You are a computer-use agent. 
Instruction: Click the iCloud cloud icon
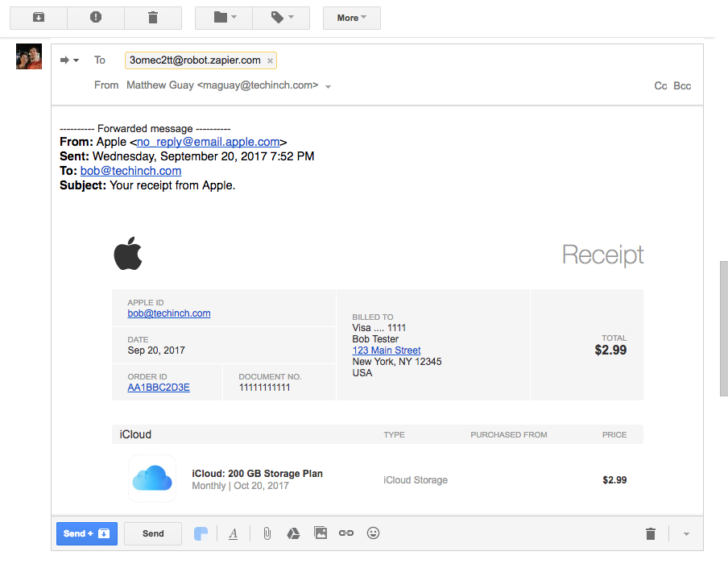point(152,478)
